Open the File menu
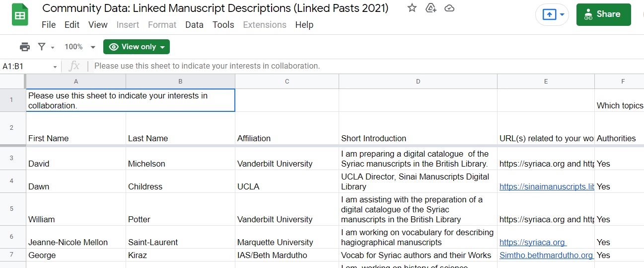The height and width of the screenshot is (268, 644). (x=49, y=25)
